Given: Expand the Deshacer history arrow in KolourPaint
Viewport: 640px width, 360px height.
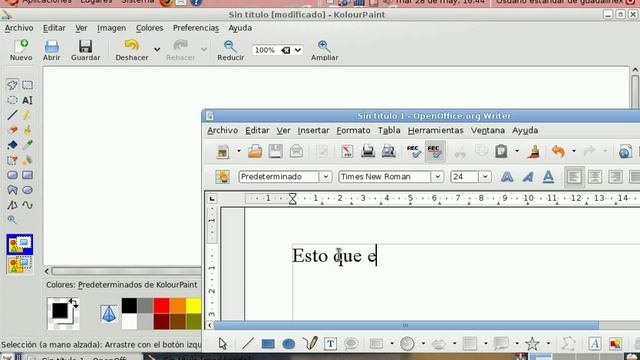Looking at the screenshot, I should tap(157, 50).
